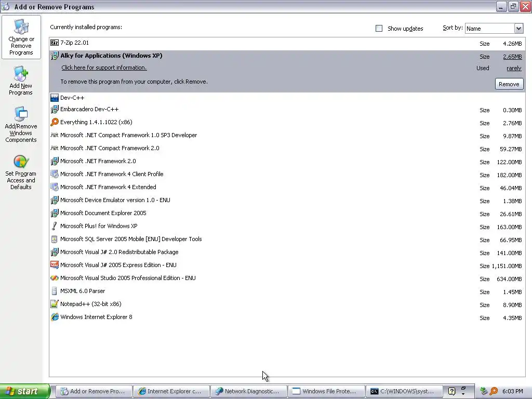Select Everything 1.4.1.1022 (x86) entry
The width and height of the screenshot is (532, 399).
click(287, 123)
